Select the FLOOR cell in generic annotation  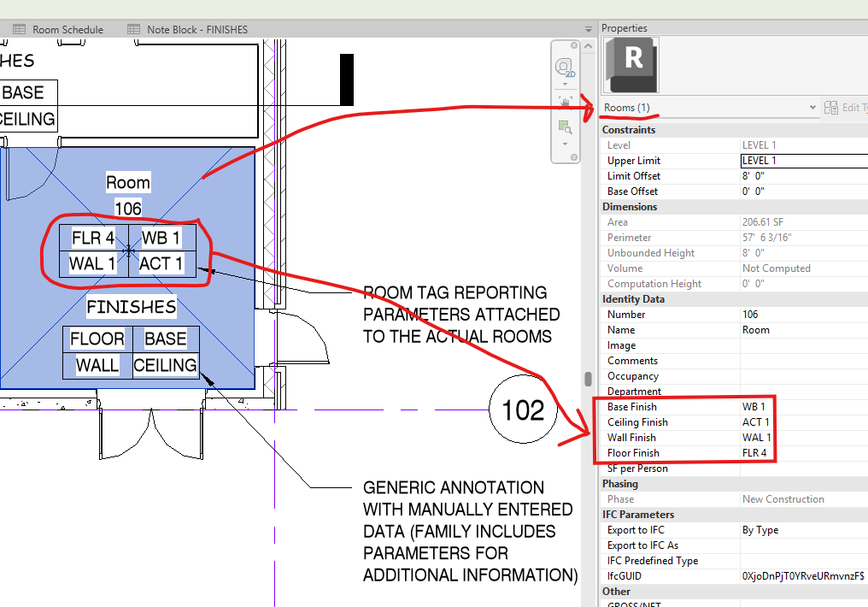[97, 339]
